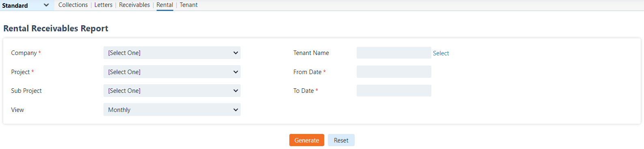Viewport: 644px width, 149px height.
Task: Switch to the Collections tab
Action: [x=73, y=5]
